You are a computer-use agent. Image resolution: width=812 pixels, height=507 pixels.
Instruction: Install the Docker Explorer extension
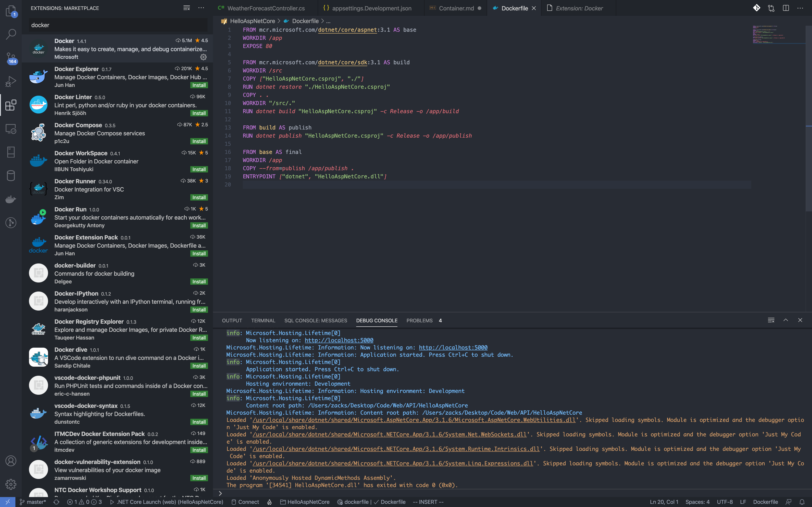point(199,85)
